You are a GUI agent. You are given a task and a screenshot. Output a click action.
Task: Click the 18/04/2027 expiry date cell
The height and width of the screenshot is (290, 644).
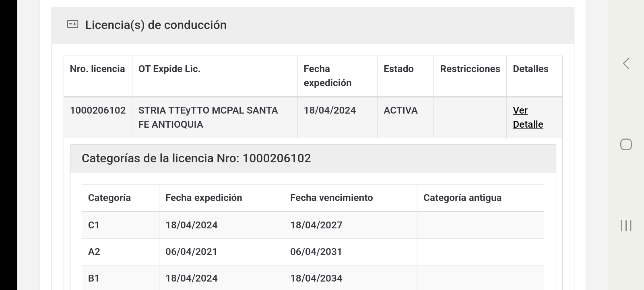pyautogui.click(x=316, y=225)
